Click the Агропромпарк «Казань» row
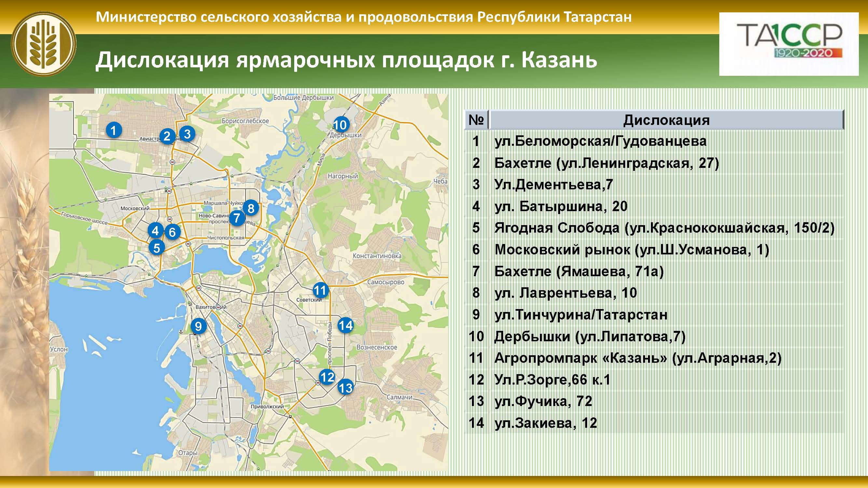The image size is (868, 488). tap(638, 358)
